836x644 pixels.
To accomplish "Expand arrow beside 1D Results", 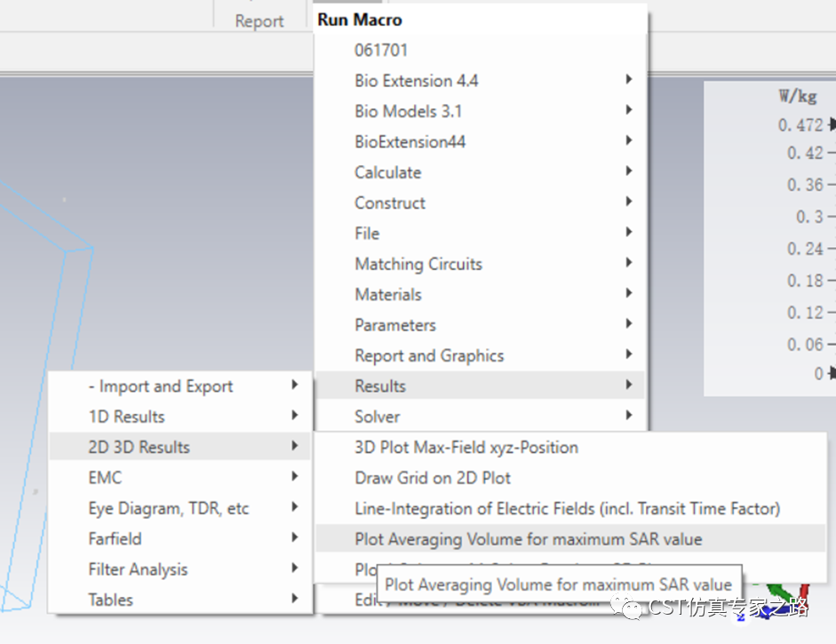I will pos(294,415).
